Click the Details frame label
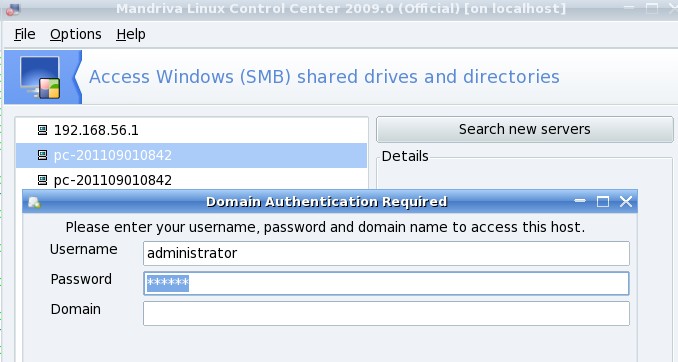 click(x=405, y=156)
